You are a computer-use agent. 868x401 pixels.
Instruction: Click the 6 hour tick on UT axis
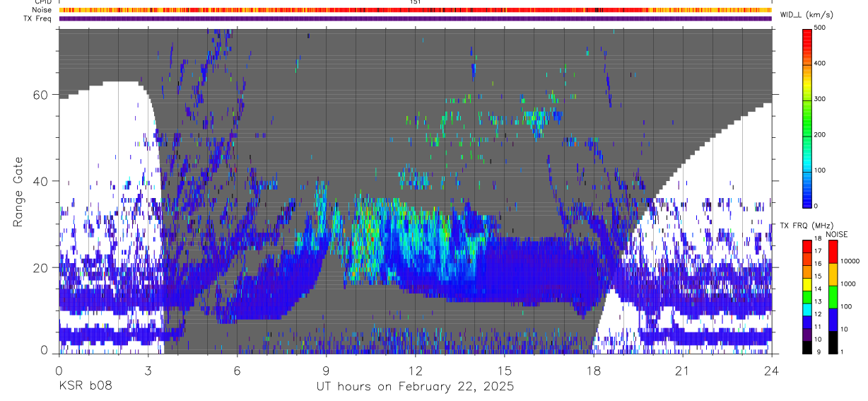pyautogui.click(x=237, y=370)
